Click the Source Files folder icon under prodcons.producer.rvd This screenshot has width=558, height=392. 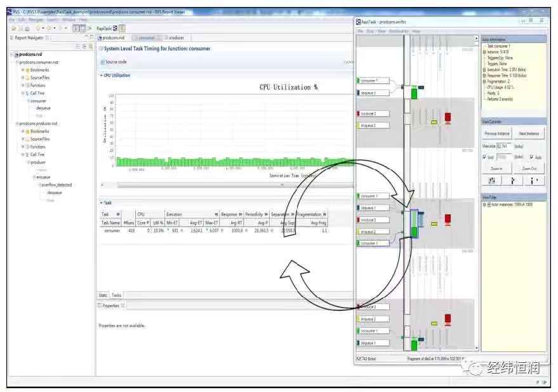click(27, 139)
